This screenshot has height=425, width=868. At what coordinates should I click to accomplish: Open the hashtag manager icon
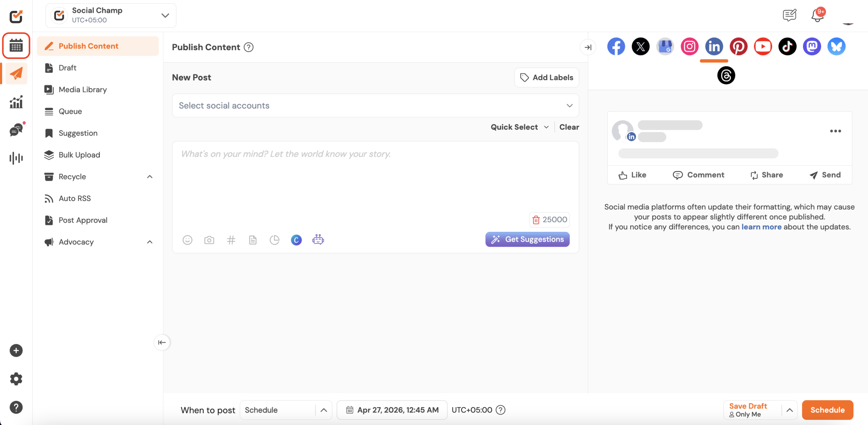click(231, 240)
